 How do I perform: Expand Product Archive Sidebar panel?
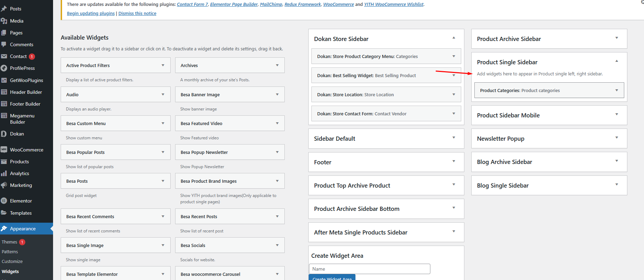click(x=617, y=38)
